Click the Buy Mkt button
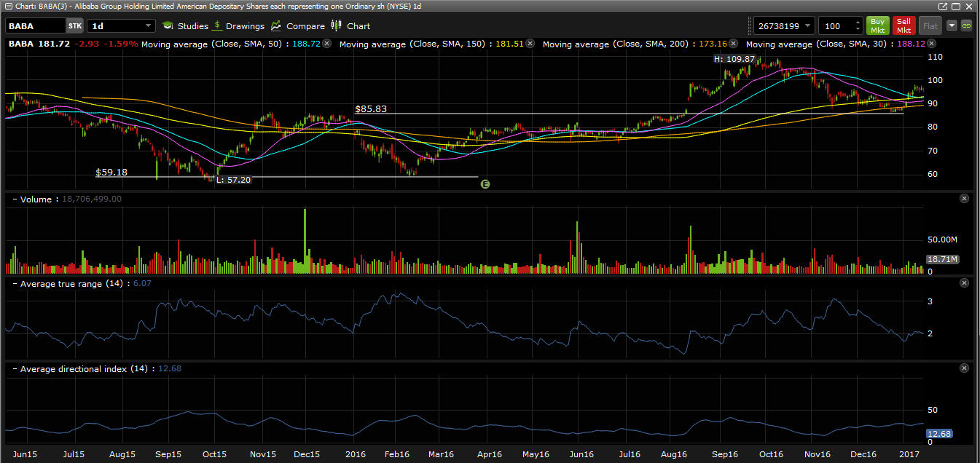 coord(878,25)
